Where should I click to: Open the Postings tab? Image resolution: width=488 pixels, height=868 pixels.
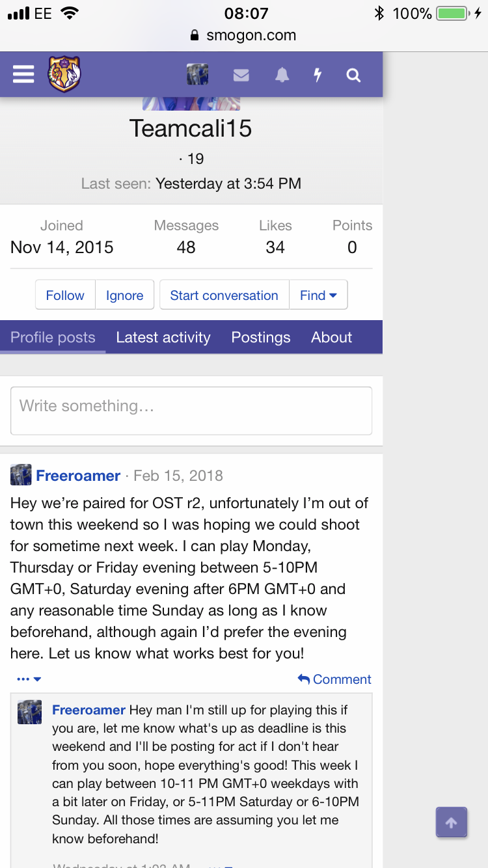[x=261, y=337]
